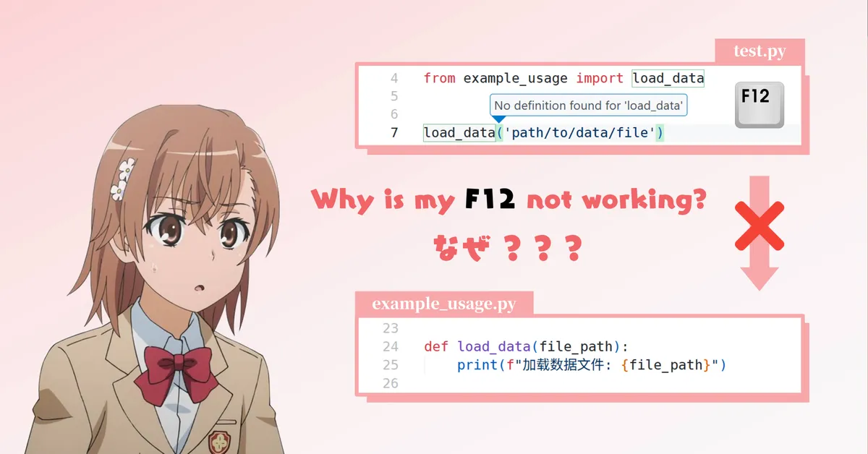868x454 pixels.
Task: Click highlighted load_data in import line
Action: click(x=668, y=78)
